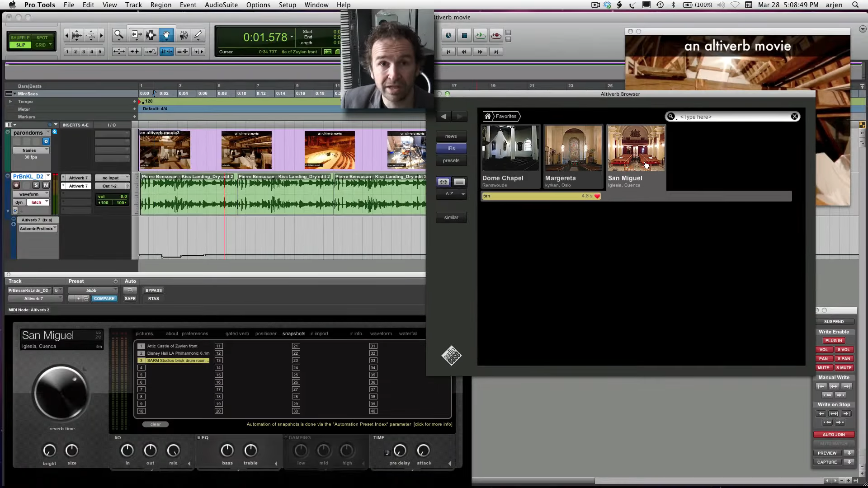This screenshot has height=488, width=868.
Task: Select the Grabber hand tool
Action: pos(166,35)
